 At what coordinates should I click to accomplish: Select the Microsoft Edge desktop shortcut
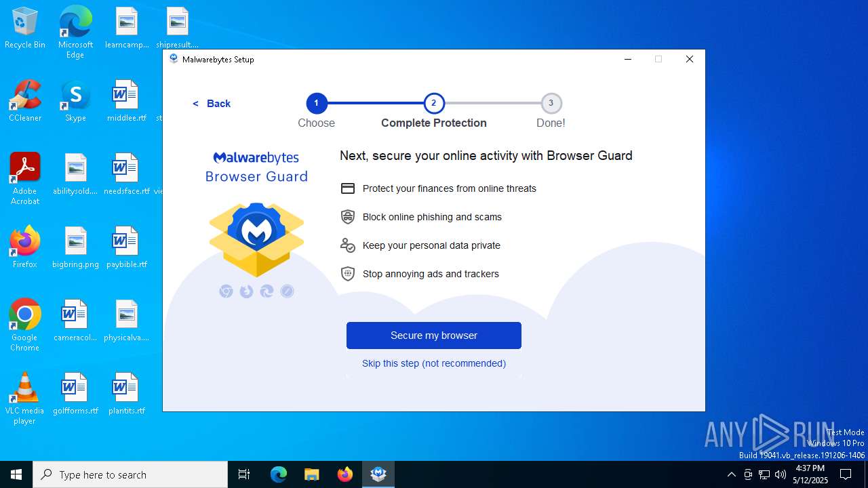(75, 33)
